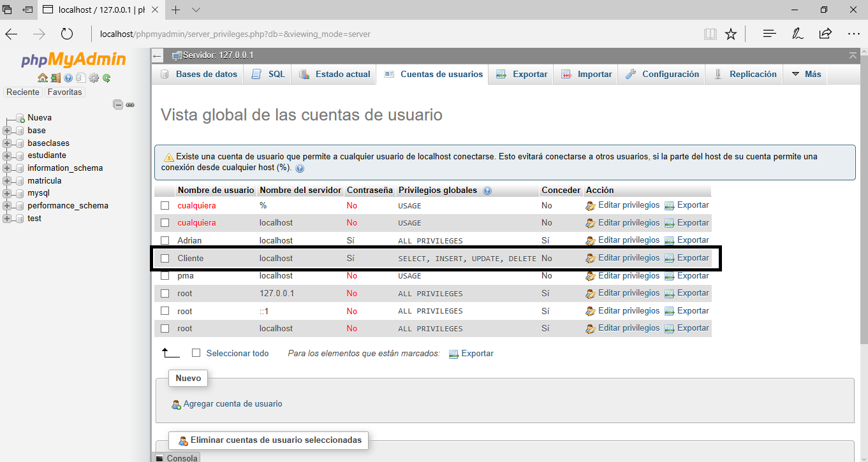Open phpMyAdmin documentation with the question mark icon

point(68,78)
